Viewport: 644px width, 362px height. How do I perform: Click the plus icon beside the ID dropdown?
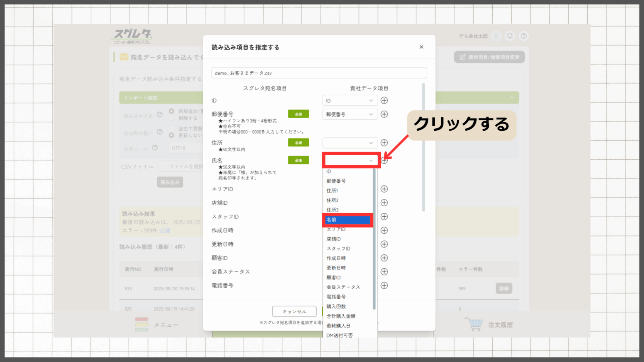(384, 101)
